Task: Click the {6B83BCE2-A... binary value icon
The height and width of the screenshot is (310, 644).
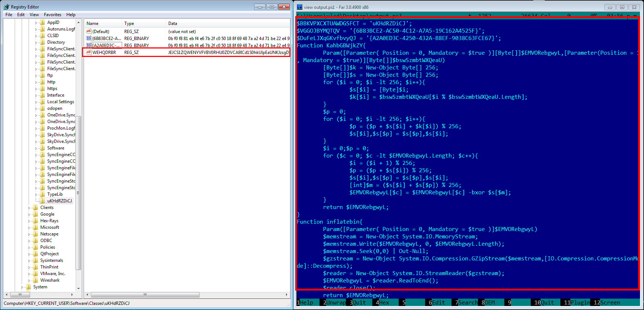Action: [x=89, y=38]
